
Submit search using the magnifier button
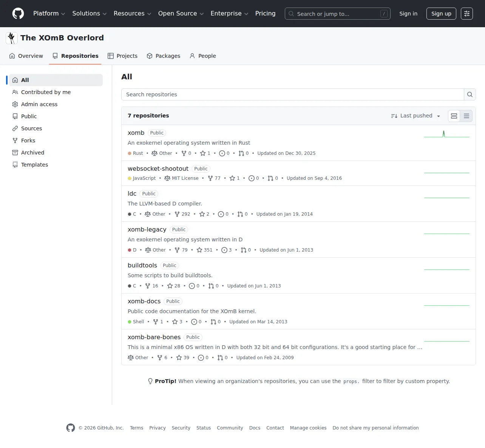[470, 94]
